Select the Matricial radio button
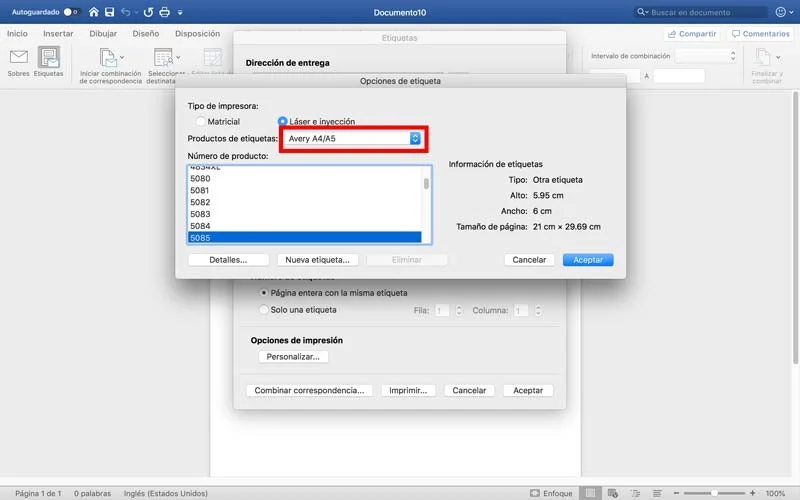 click(x=201, y=121)
